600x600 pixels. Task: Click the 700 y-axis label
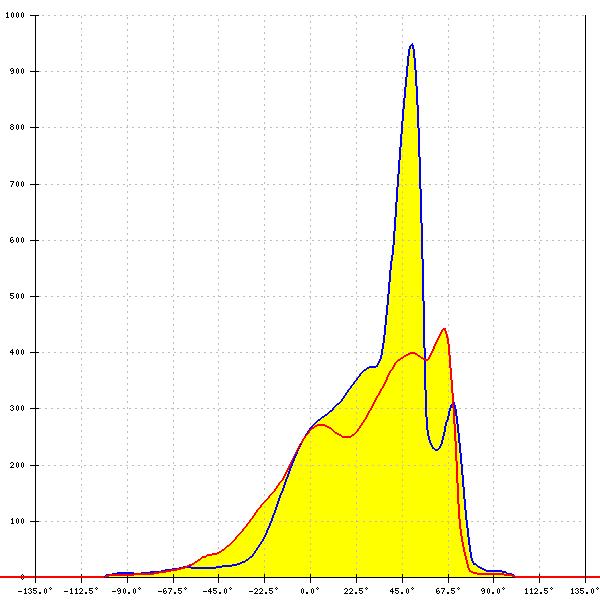[17, 184]
